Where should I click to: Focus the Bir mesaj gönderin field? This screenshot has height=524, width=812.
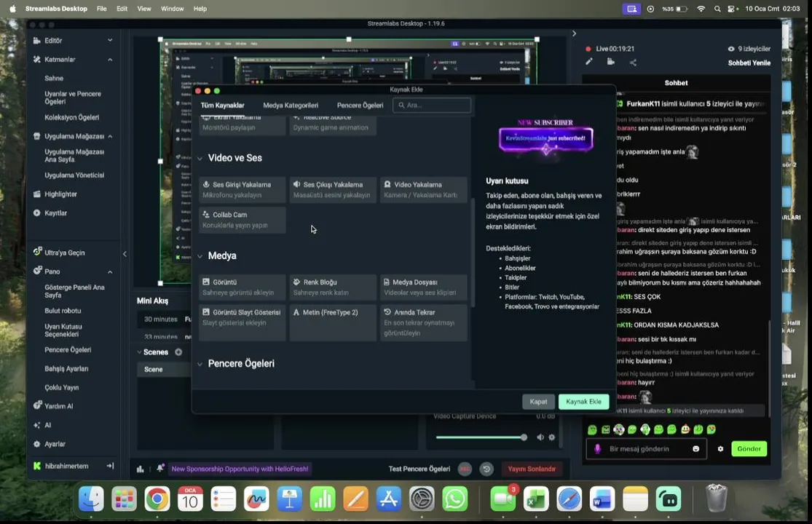click(645, 448)
